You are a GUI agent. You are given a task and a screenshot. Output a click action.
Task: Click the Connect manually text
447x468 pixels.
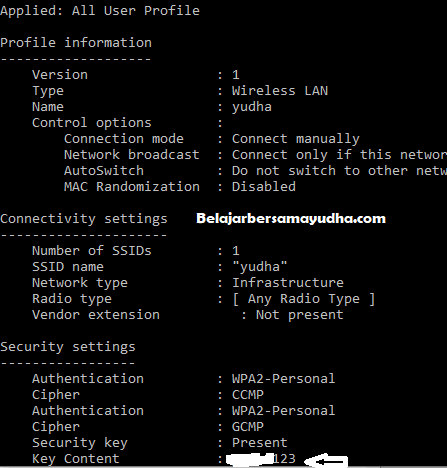tap(296, 139)
